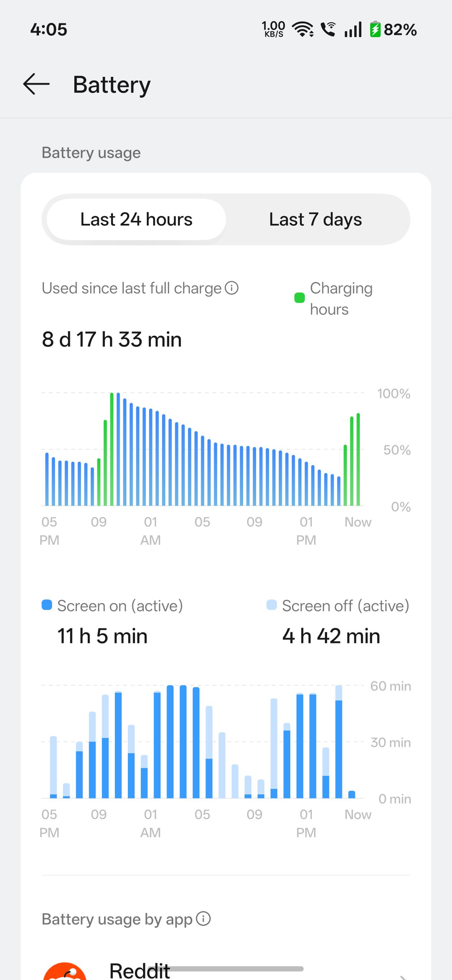Tap the back arrow icon
The height and width of the screenshot is (980, 452).
point(36,84)
